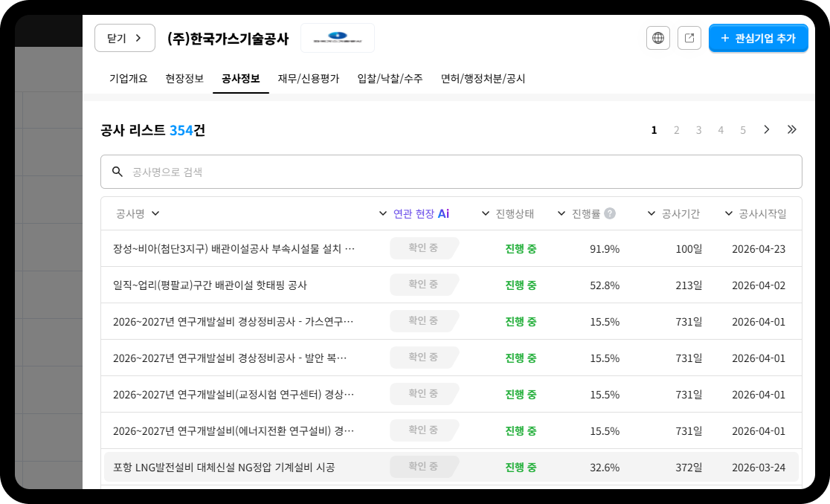The height and width of the screenshot is (504, 830).
Task: Click the (주)한국가스기술공사 company title
Action: point(228,39)
